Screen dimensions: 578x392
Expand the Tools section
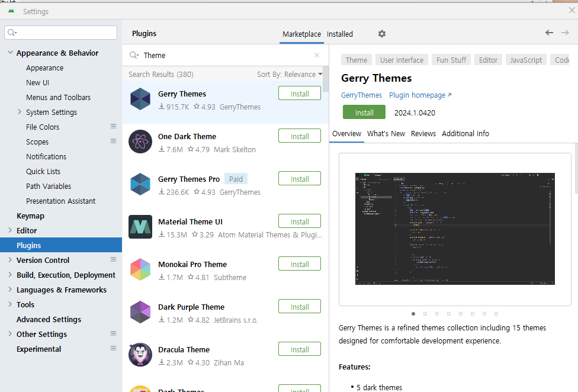click(x=10, y=304)
